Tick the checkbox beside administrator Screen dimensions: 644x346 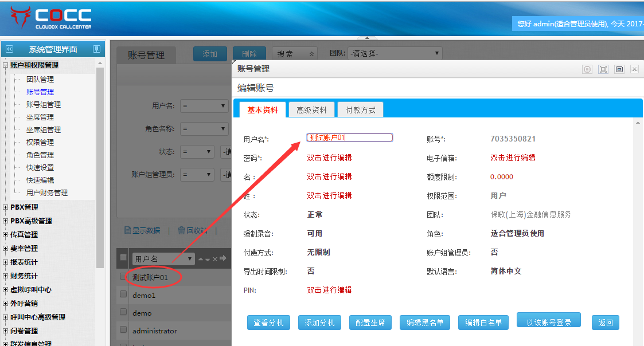point(123,330)
